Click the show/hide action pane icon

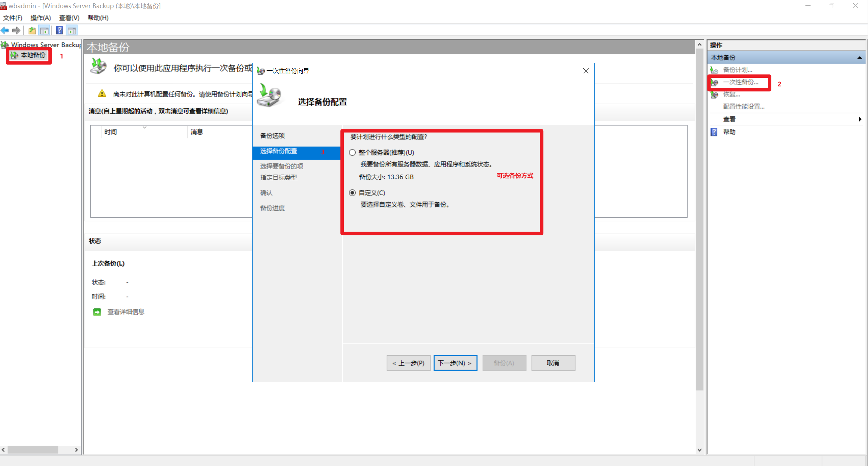point(72,31)
